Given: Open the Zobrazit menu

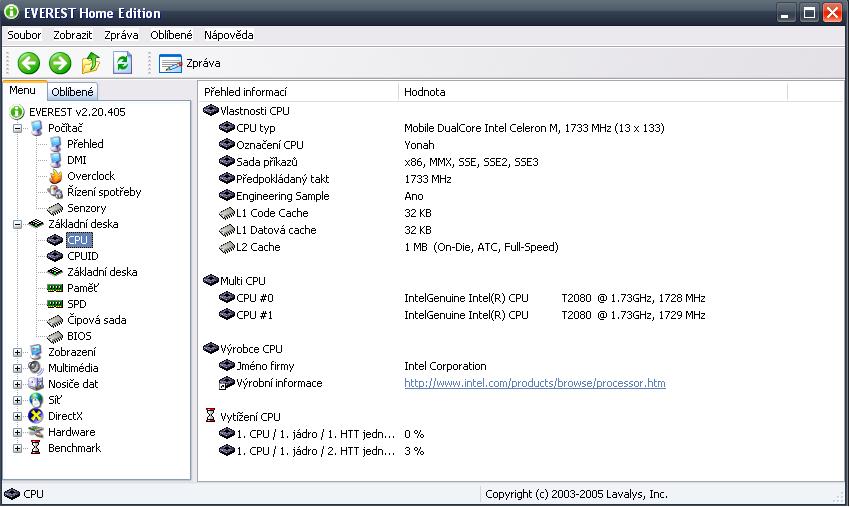Looking at the screenshot, I should tap(73, 35).
